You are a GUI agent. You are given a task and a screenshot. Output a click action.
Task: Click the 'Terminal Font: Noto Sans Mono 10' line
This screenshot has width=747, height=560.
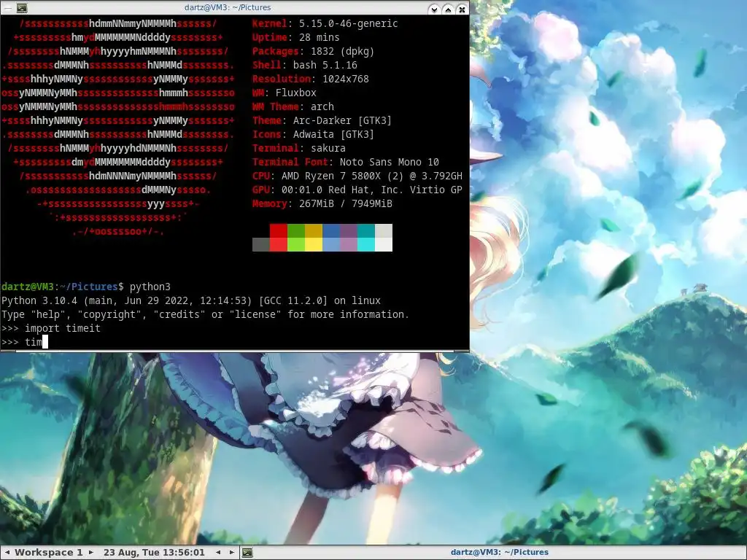coord(346,162)
